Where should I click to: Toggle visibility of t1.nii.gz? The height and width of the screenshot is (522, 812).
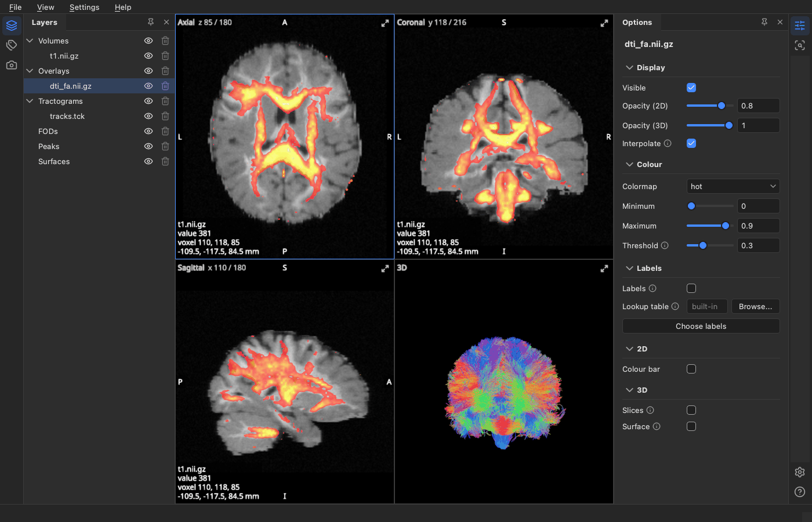[x=148, y=56]
